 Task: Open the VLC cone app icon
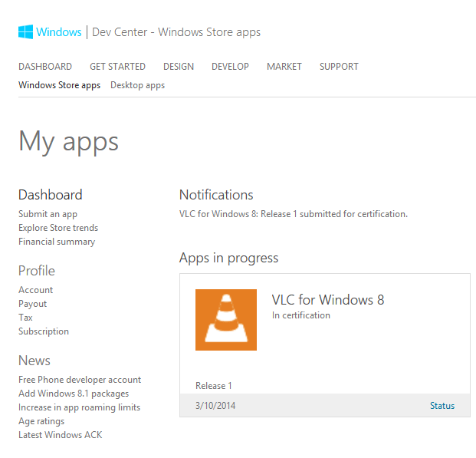[226, 320]
